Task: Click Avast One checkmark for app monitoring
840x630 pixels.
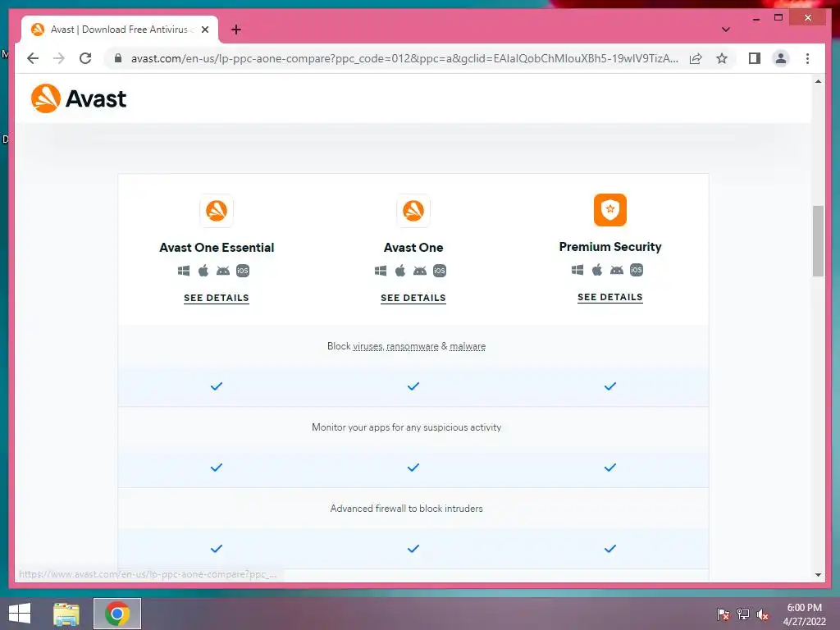Action: point(413,468)
